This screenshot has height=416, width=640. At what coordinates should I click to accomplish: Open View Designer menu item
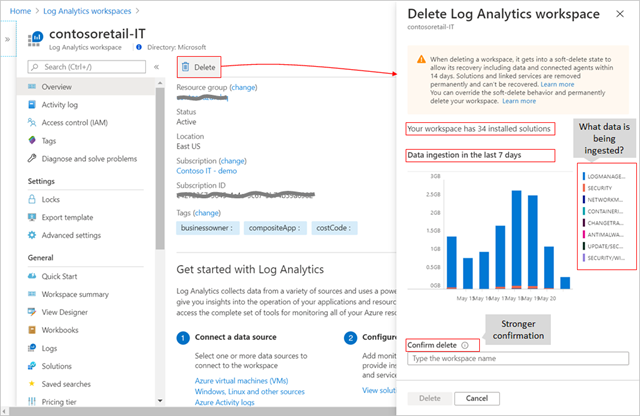click(86, 312)
